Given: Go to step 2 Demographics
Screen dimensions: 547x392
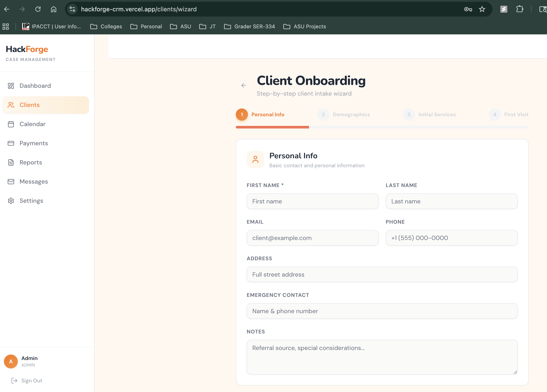Looking at the screenshot, I should (343, 115).
